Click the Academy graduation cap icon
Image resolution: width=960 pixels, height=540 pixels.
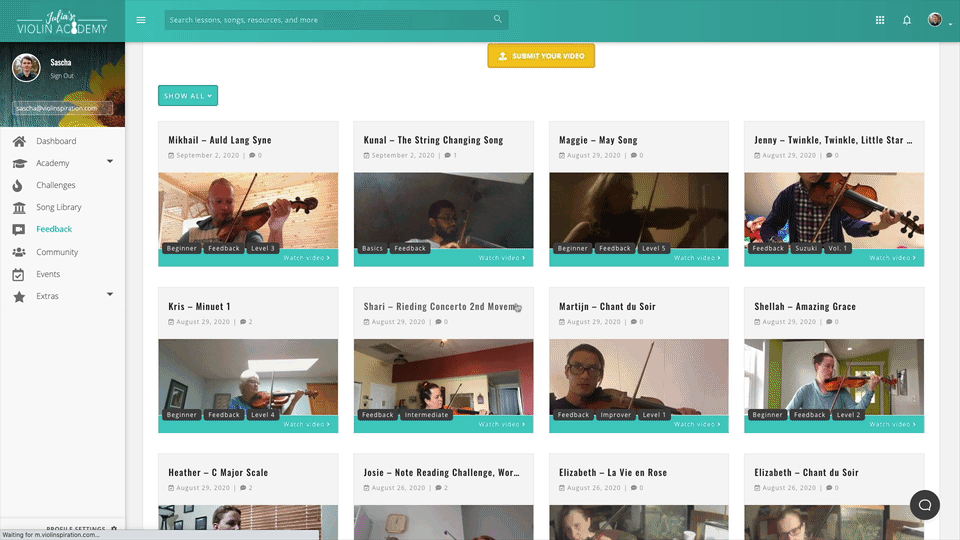19,163
